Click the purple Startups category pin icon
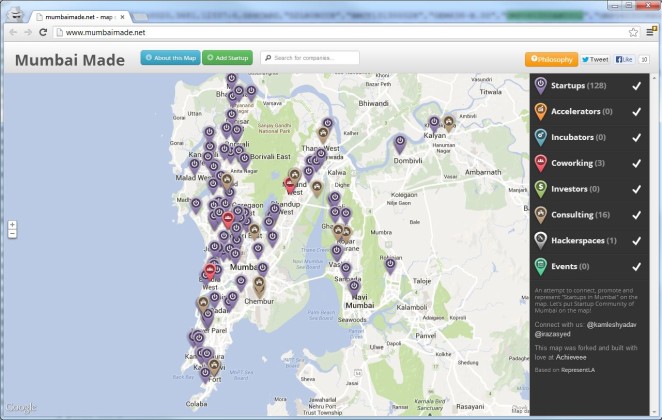Image resolution: width=662 pixels, height=420 pixels. click(x=540, y=86)
